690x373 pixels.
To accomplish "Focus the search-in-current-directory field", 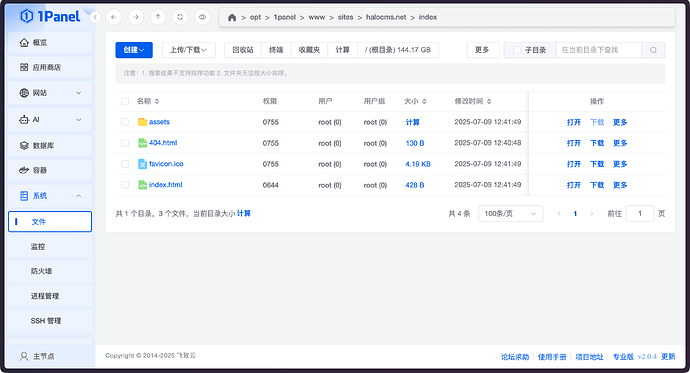I will 599,50.
